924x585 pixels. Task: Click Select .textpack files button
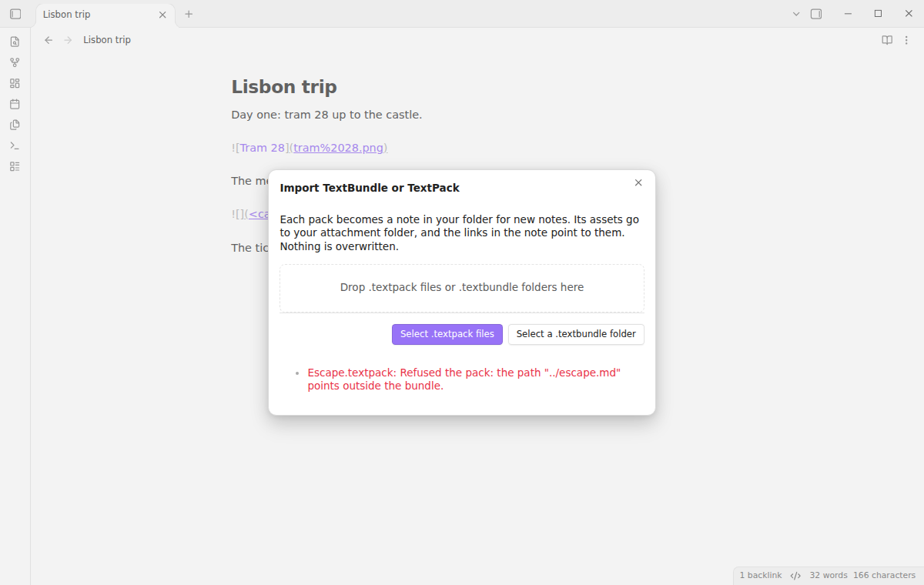point(447,334)
